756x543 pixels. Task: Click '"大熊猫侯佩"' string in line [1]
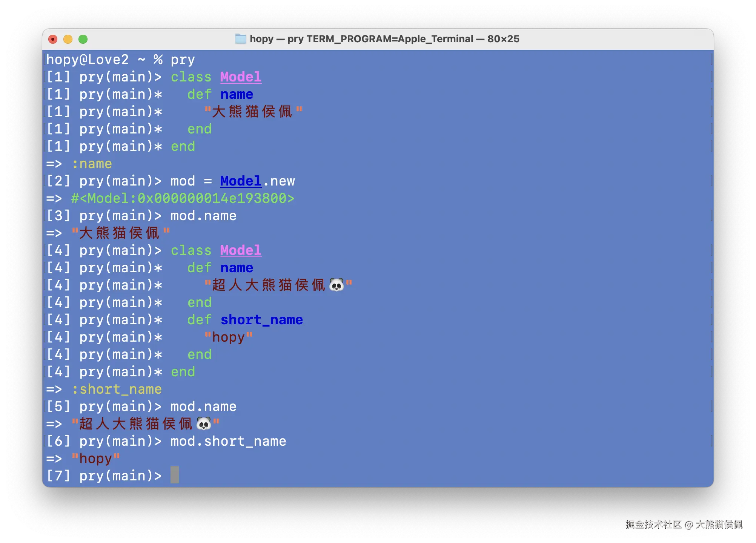point(253,112)
